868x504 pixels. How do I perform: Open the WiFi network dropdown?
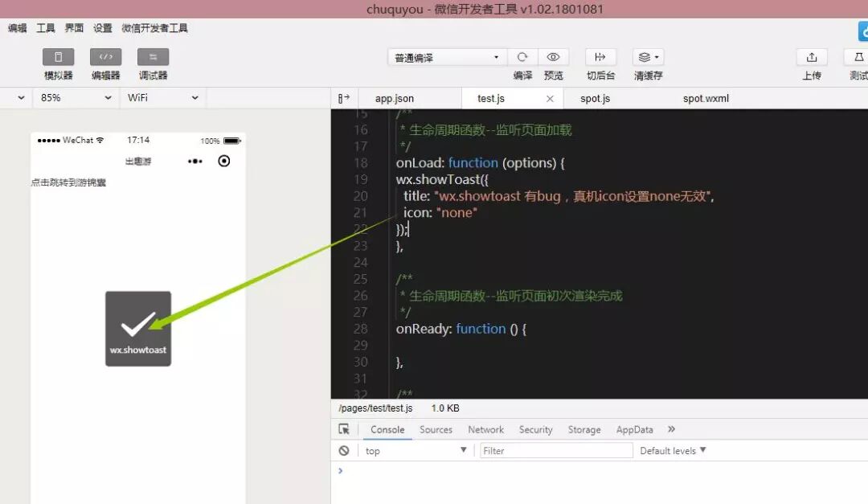(162, 97)
